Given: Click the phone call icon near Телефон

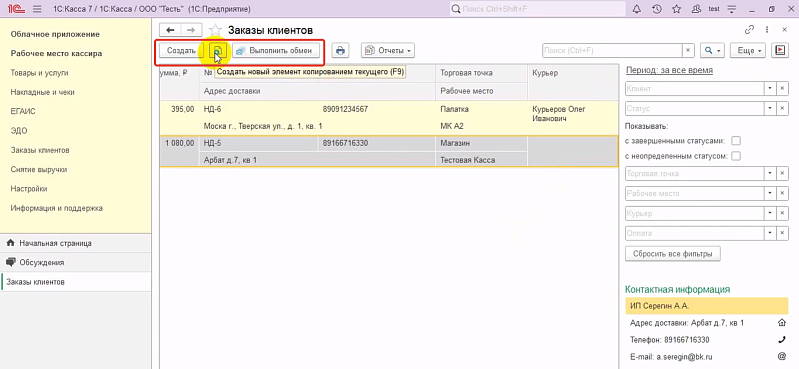Looking at the screenshot, I should pyautogui.click(x=782, y=340).
